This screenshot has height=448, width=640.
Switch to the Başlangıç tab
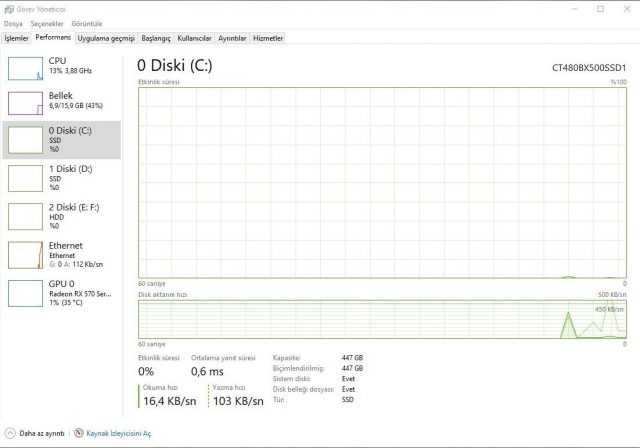tap(156, 38)
